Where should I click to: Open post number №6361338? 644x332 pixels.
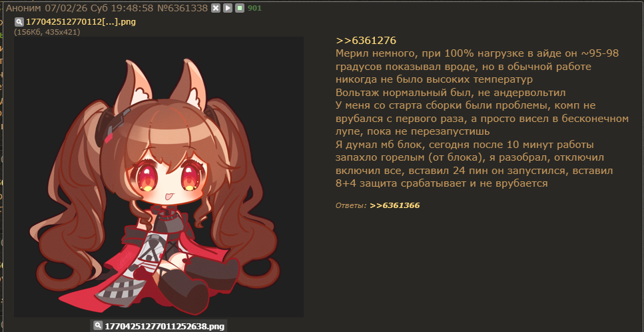(x=182, y=8)
